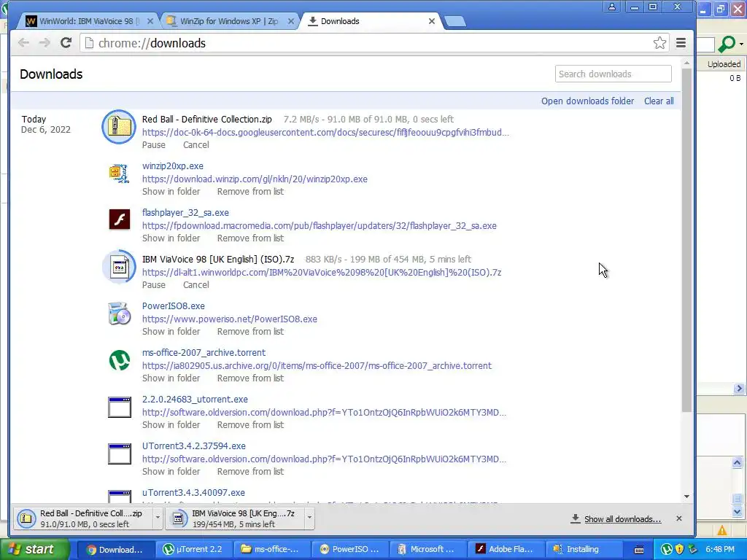Remove PowerISO8.exe from list

250,332
